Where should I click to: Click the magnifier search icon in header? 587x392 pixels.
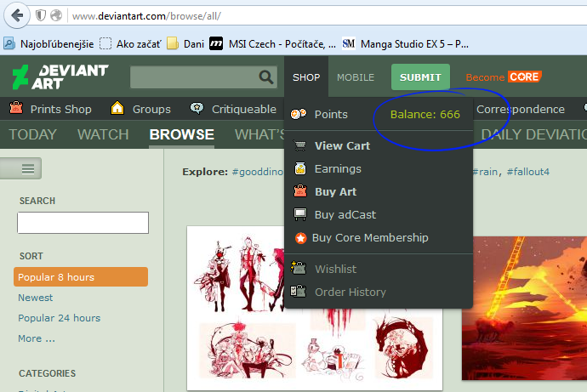click(x=265, y=77)
